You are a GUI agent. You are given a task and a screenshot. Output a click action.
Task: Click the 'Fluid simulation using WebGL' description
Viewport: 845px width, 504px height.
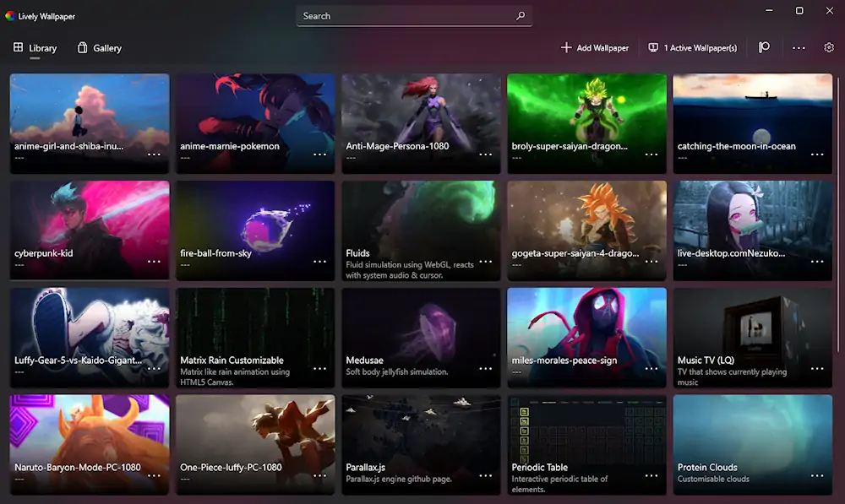[x=410, y=270]
